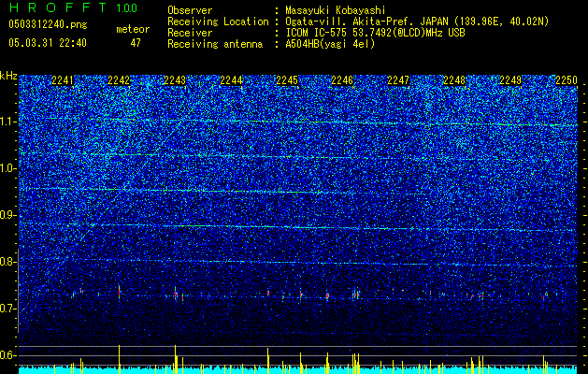Select observer name Masayuki Kobayashi

click(336, 10)
